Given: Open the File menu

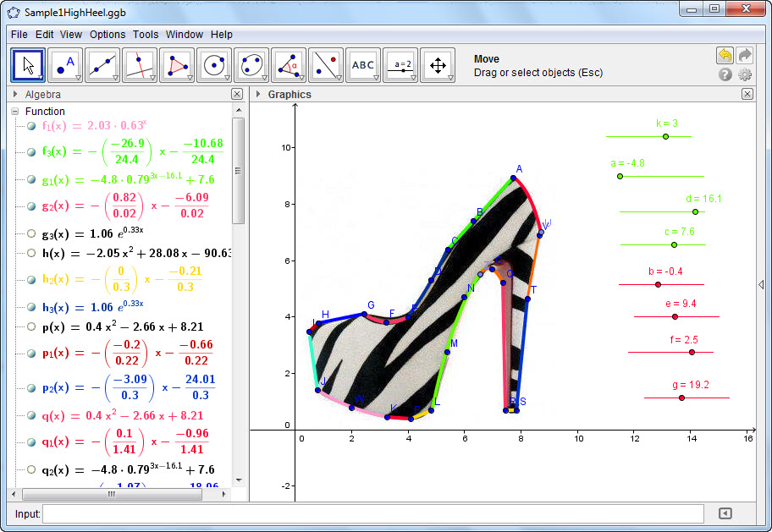Looking at the screenshot, I should tap(19, 35).
